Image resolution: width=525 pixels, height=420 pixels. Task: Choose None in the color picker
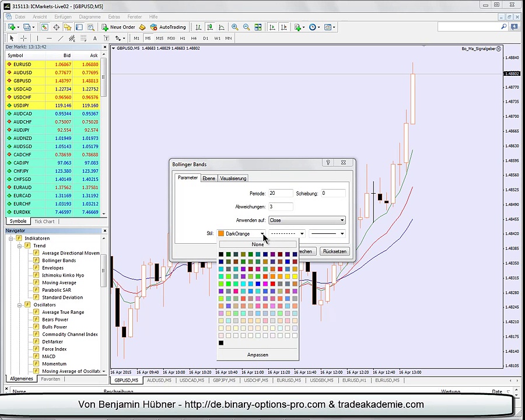coord(257,244)
